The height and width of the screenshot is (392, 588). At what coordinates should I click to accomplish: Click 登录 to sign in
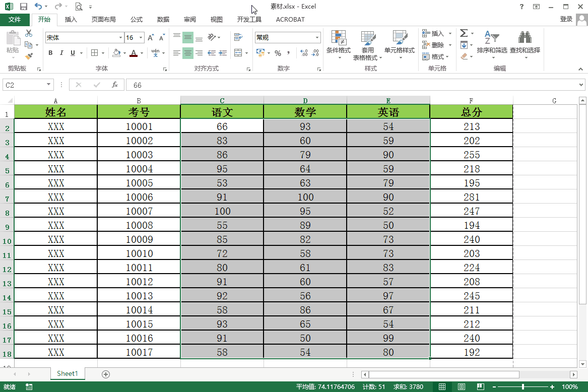click(566, 20)
